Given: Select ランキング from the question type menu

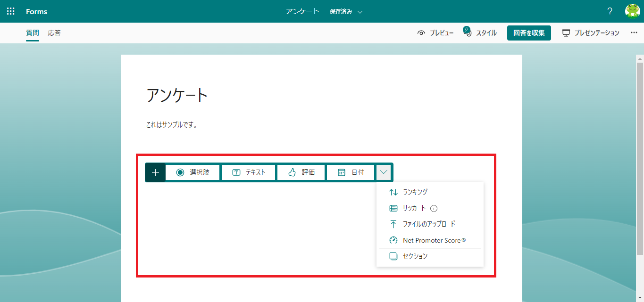Looking at the screenshot, I should (x=414, y=192).
